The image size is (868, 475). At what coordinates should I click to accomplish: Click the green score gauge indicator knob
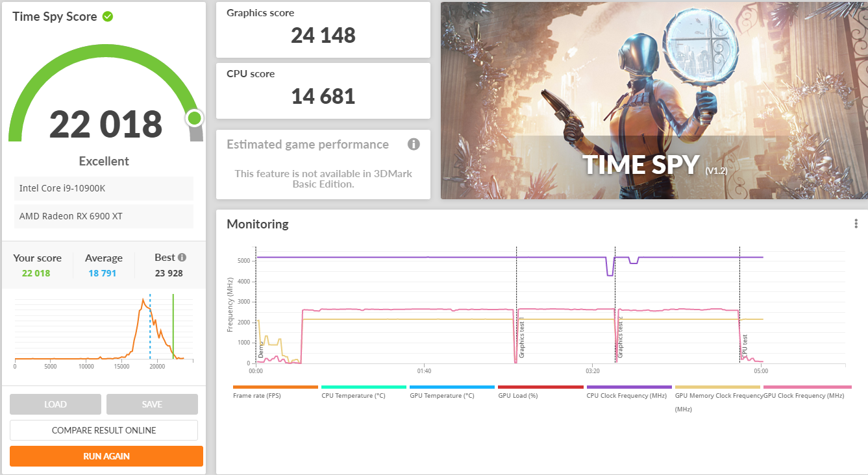click(194, 118)
